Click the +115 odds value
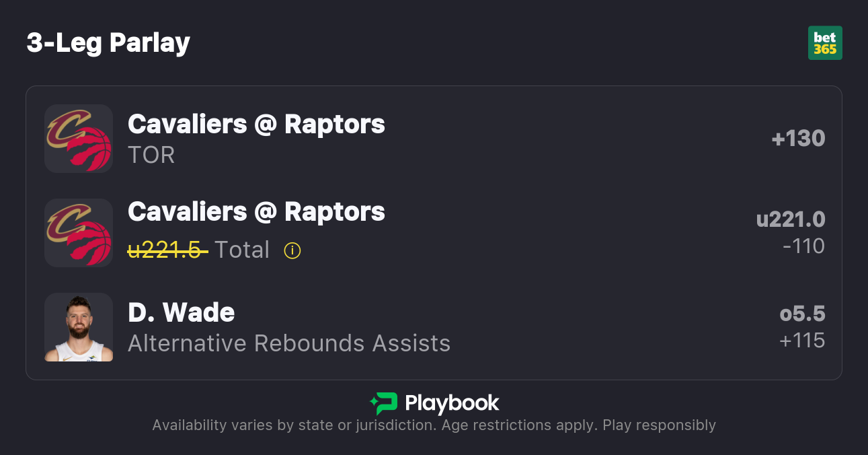 coord(802,341)
